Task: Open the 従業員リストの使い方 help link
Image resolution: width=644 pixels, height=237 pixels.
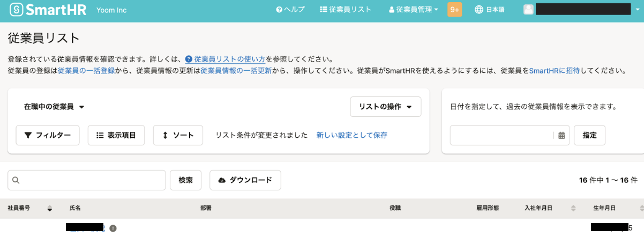Action: 229,59
